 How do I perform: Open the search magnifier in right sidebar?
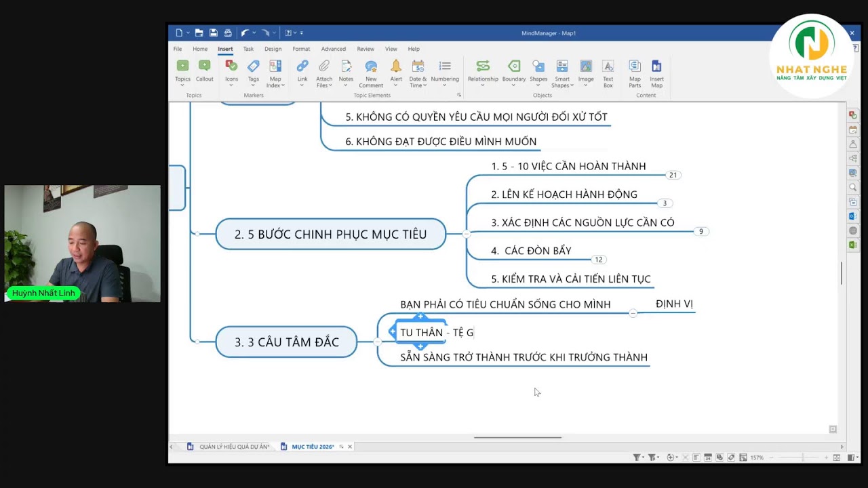853,187
